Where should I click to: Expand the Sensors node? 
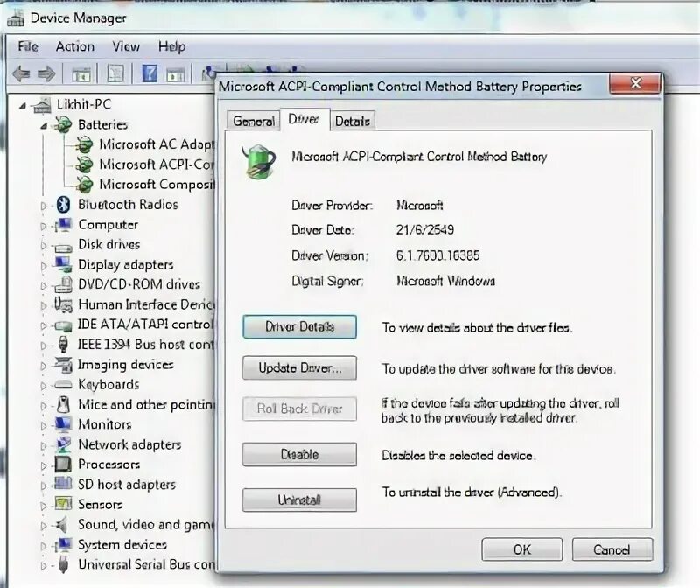(43, 506)
